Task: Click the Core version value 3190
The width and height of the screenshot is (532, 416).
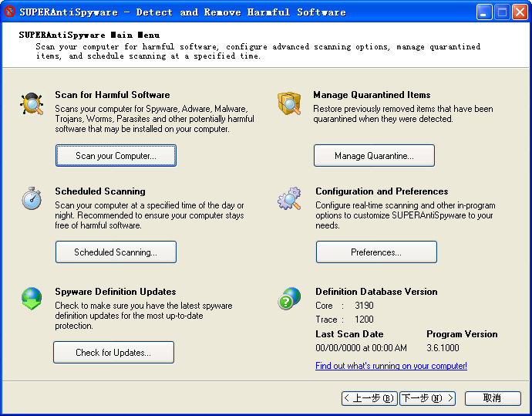Action: [x=364, y=306]
